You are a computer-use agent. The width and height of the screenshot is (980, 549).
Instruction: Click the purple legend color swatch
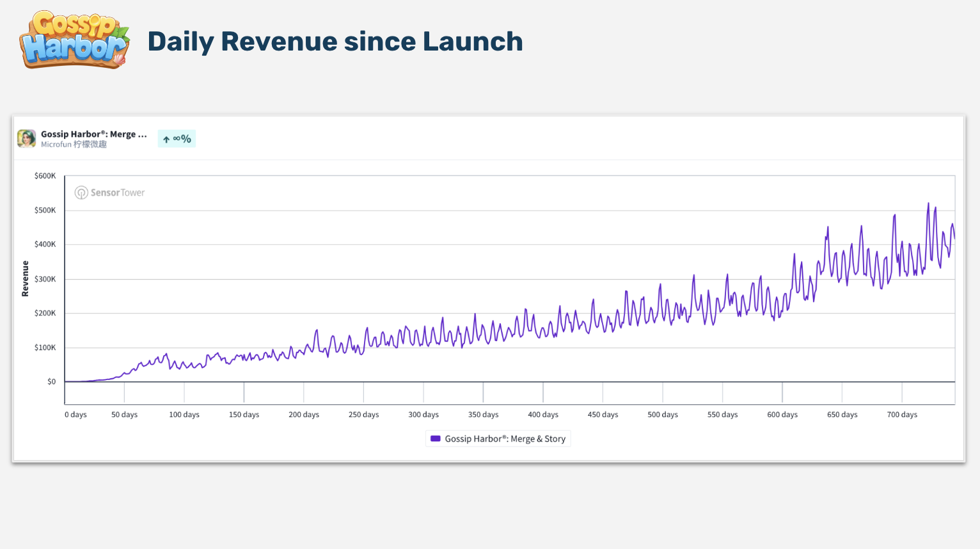tap(436, 439)
